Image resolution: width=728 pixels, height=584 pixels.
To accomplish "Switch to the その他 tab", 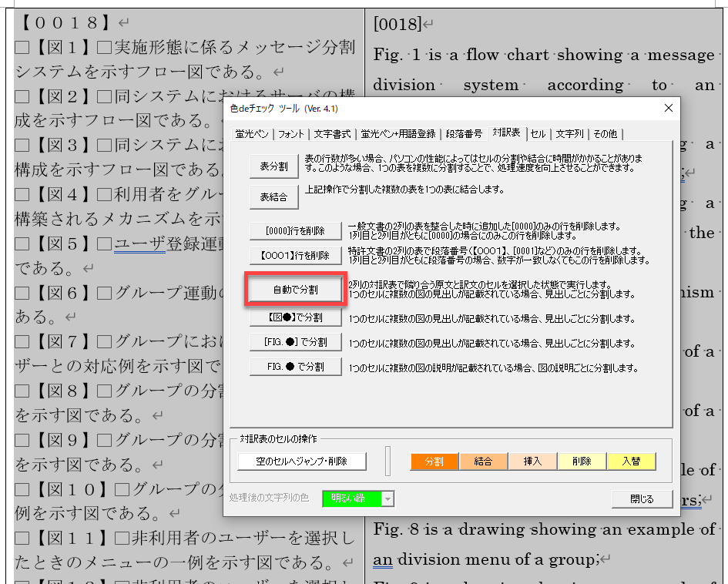I will (x=603, y=134).
